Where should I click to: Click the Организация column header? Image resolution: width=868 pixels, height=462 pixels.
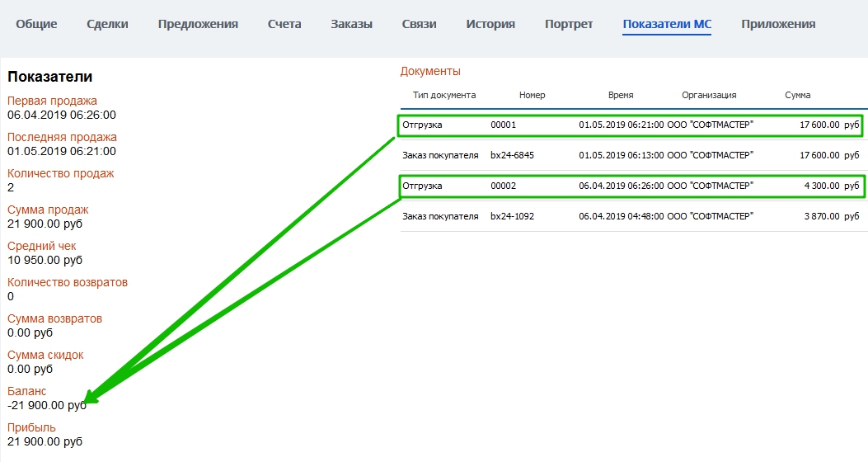[x=709, y=95]
